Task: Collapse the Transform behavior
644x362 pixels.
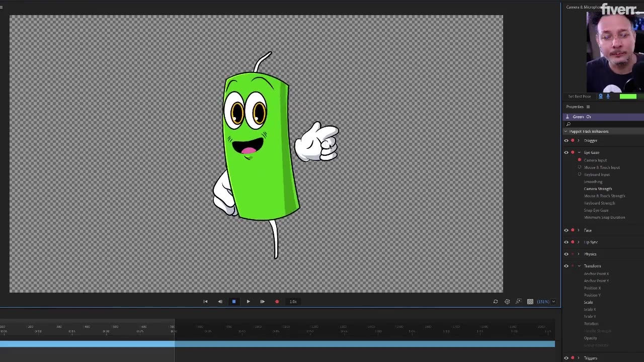Action: 579,266
